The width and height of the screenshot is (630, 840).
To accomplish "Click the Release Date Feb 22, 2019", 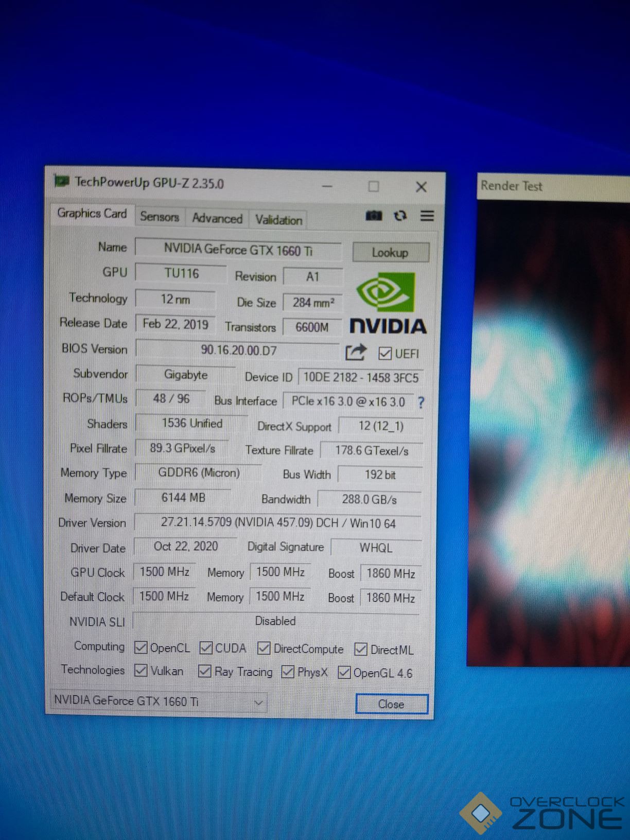I will coord(175,324).
